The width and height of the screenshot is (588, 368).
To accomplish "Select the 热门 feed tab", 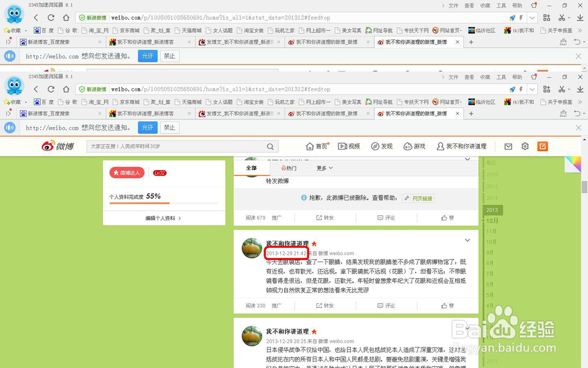I will click(289, 168).
